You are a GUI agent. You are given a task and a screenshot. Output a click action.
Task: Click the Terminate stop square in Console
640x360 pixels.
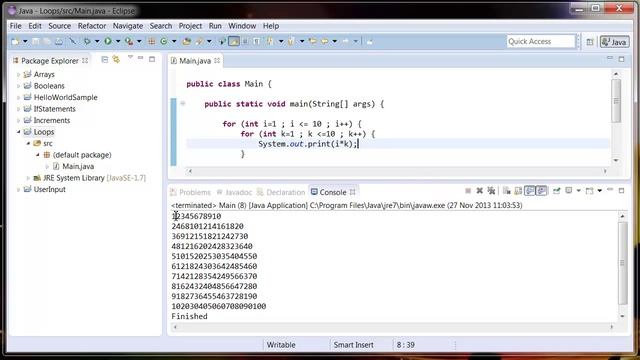tap(468, 191)
